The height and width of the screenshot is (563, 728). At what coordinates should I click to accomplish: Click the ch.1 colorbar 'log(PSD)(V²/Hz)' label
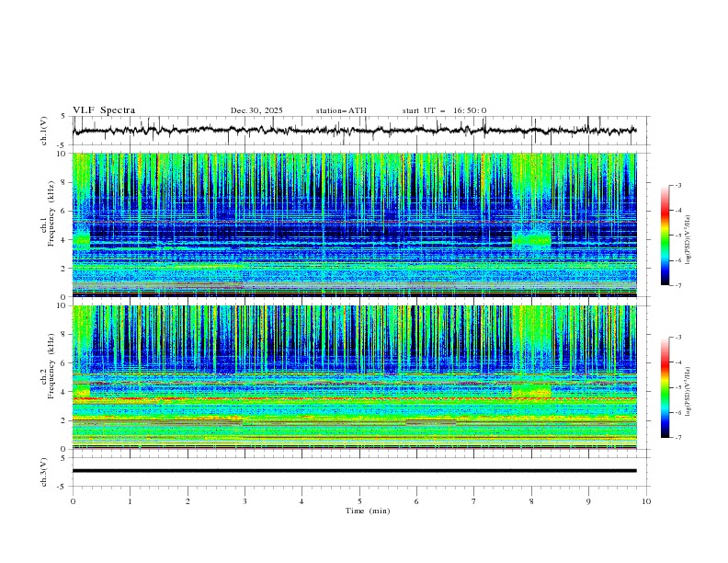click(x=688, y=240)
